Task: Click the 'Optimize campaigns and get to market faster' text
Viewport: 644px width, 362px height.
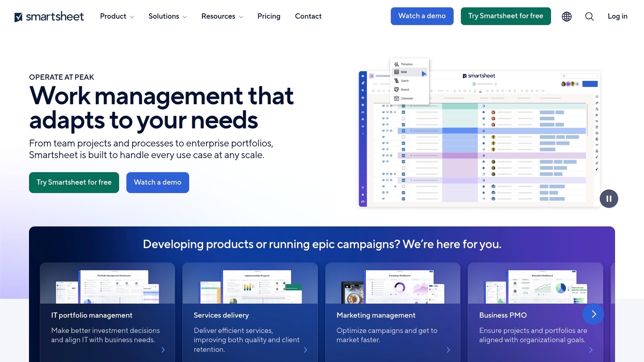Action: pyautogui.click(x=387, y=335)
